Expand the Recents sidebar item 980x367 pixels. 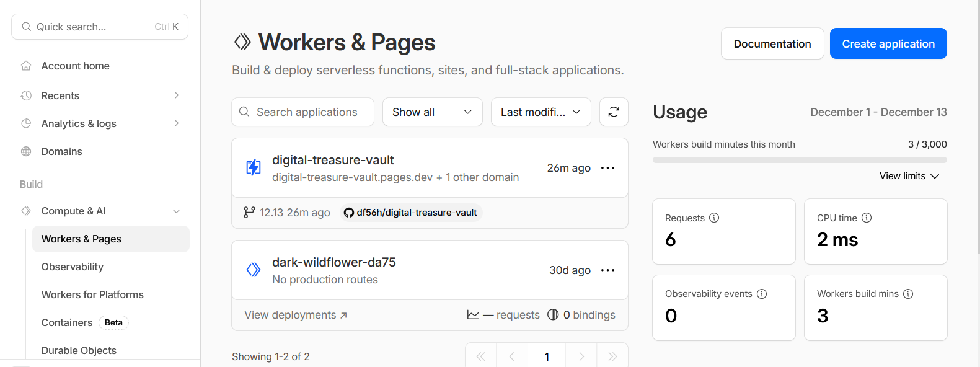click(176, 95)
